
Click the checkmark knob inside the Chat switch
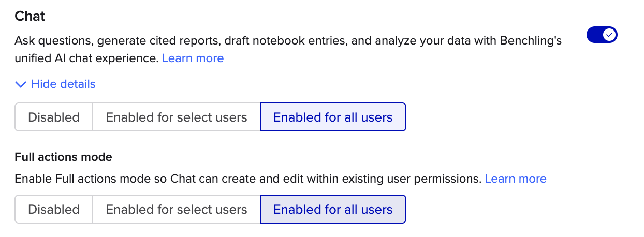pyautogui.click(x=610, y=35)
